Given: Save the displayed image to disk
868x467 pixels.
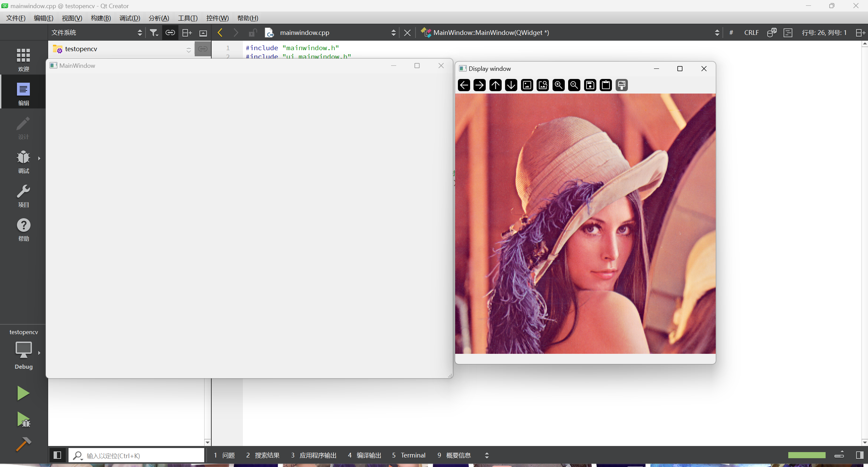Looking at the screenshot, I should click(x=590, y=85).
